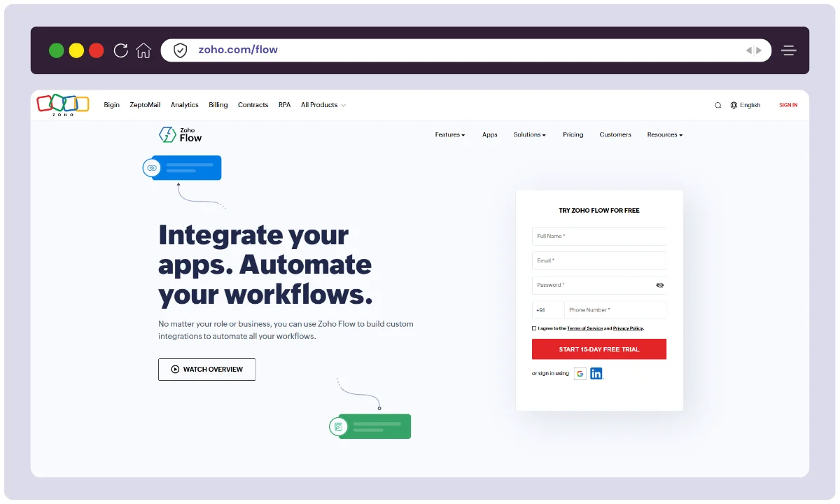Open the +91 country code selector
The height and width of the screenshot is (504, 840).
tap(548, 310)
